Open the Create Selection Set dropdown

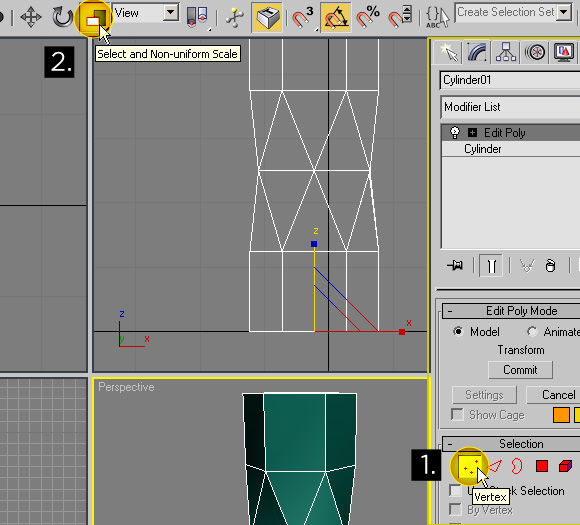tap(564, 12)
